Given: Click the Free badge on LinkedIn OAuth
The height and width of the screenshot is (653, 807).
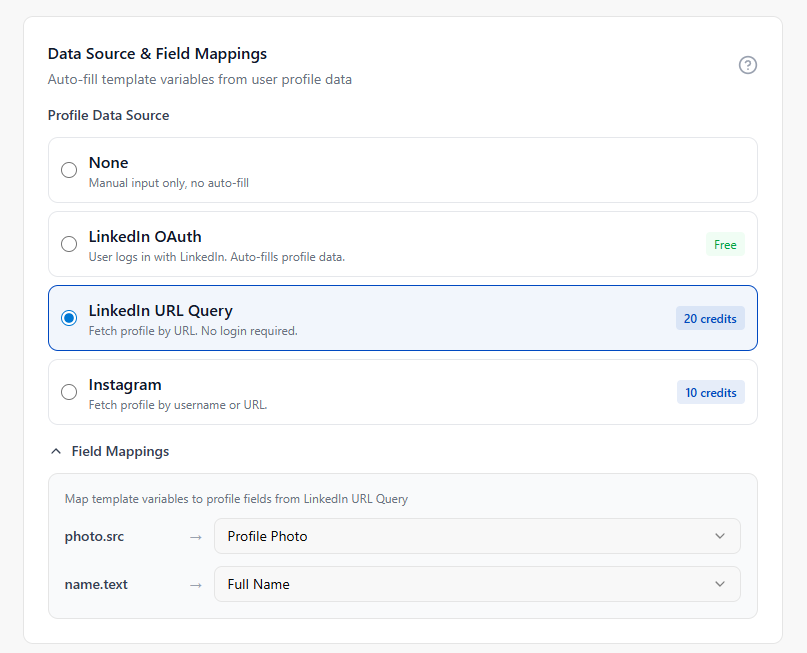Looking at the screenshot, I should tap(724, 244).
